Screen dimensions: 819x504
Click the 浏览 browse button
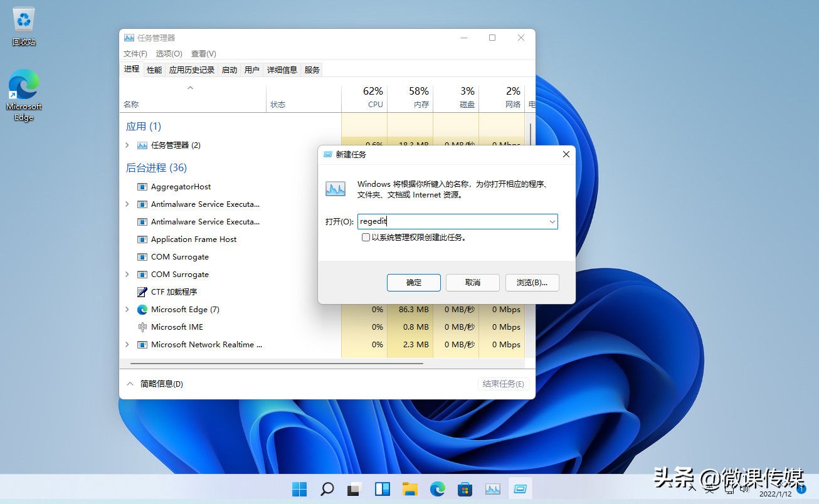pos(532,282)
